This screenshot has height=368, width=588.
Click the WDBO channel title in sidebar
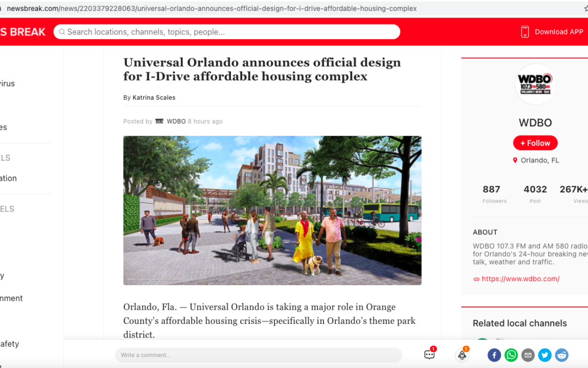click(535, 123)
